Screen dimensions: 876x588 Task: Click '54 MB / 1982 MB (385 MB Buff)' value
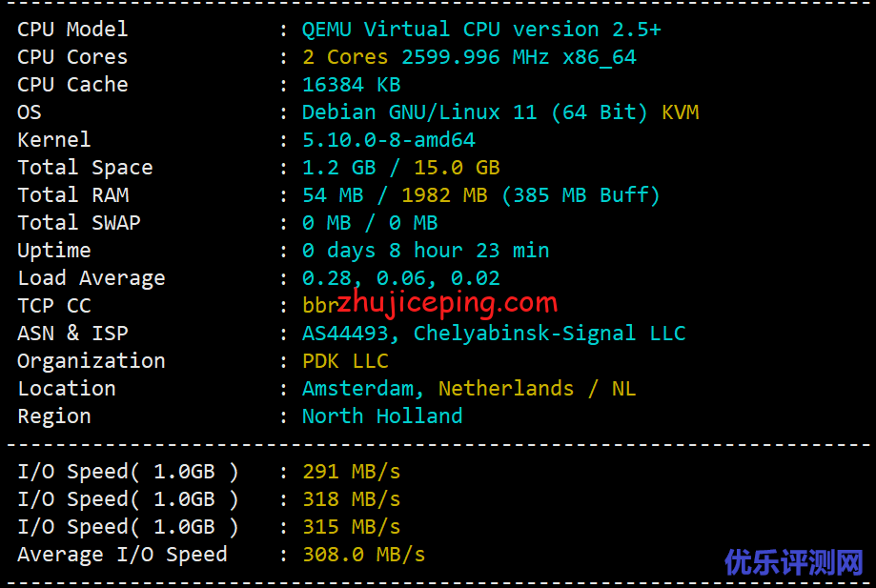pos(481,194)
